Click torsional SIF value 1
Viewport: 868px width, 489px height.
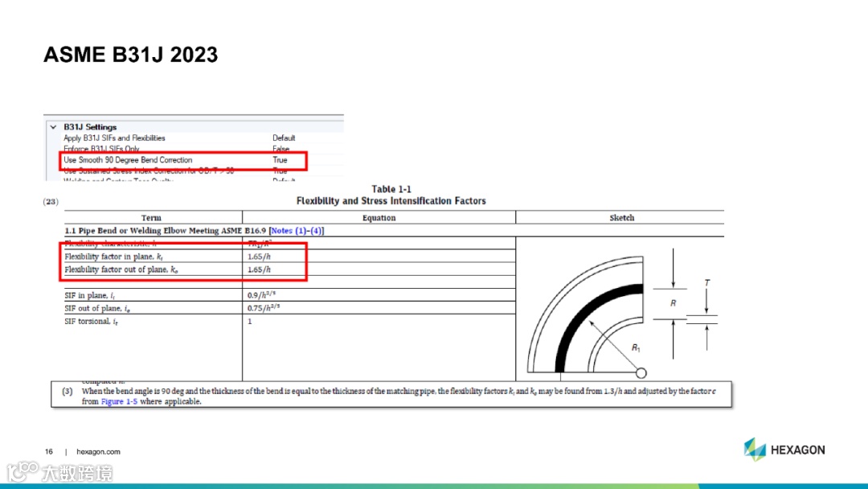[250, 321]
